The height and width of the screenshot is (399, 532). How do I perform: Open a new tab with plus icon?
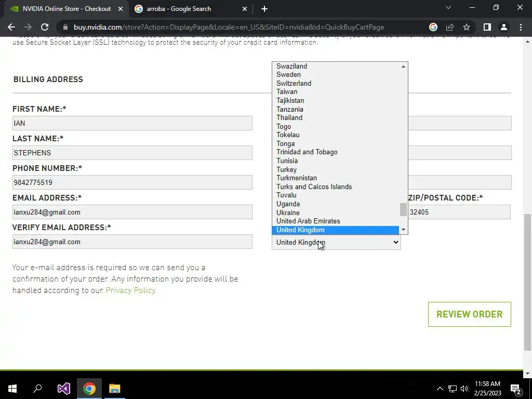(x=264, y=9)
